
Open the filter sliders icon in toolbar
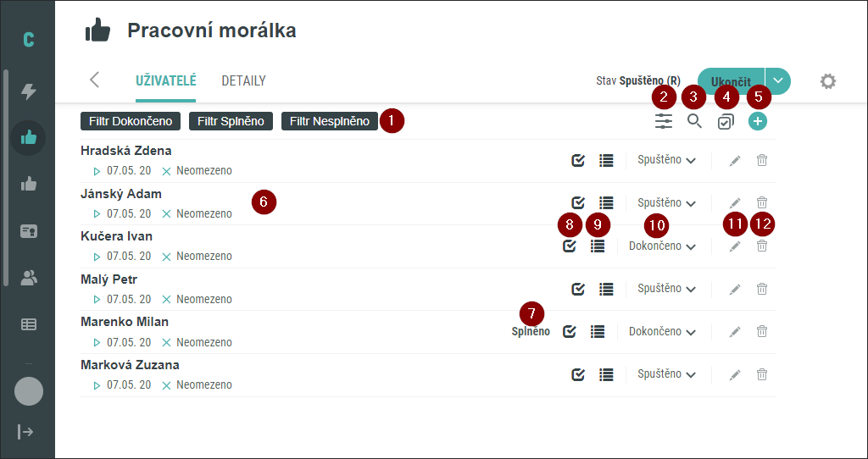663,121
